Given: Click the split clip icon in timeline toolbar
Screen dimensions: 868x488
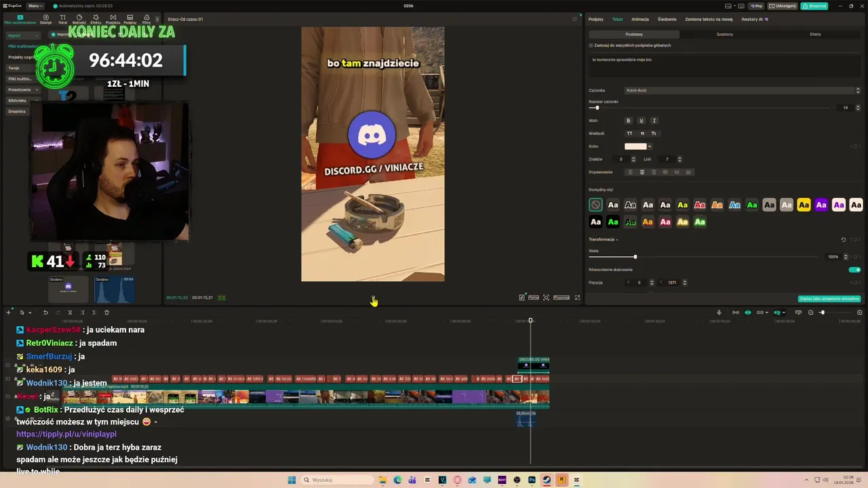Looking at the screenshot, I should (x=70, y=312).
